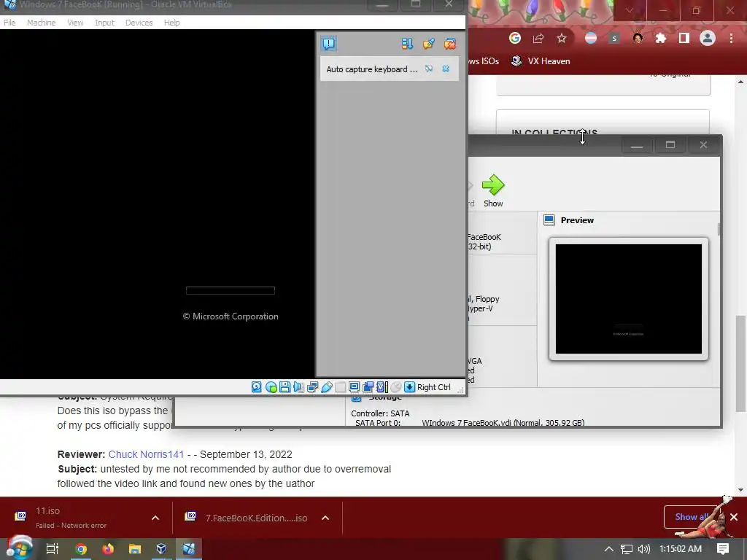Click hard disk activity indicator in VM status bar
This screenshot has height=560, width=747.
tap(256, 387)
